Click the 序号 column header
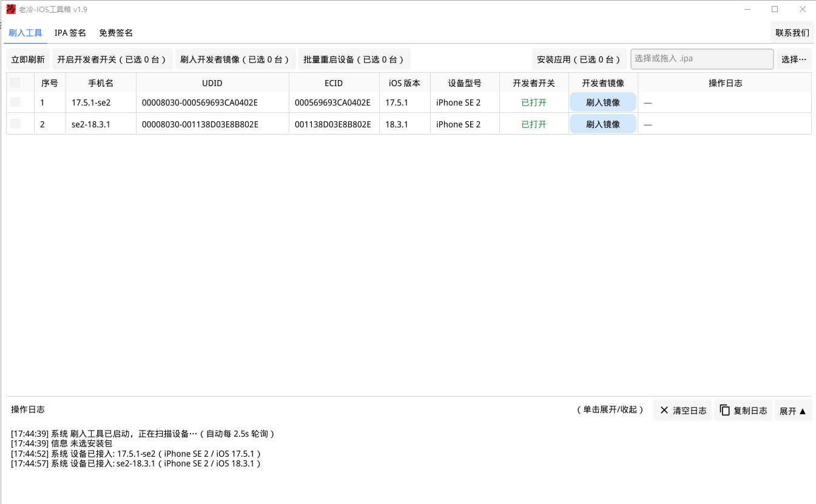 (x=50, y=83)
